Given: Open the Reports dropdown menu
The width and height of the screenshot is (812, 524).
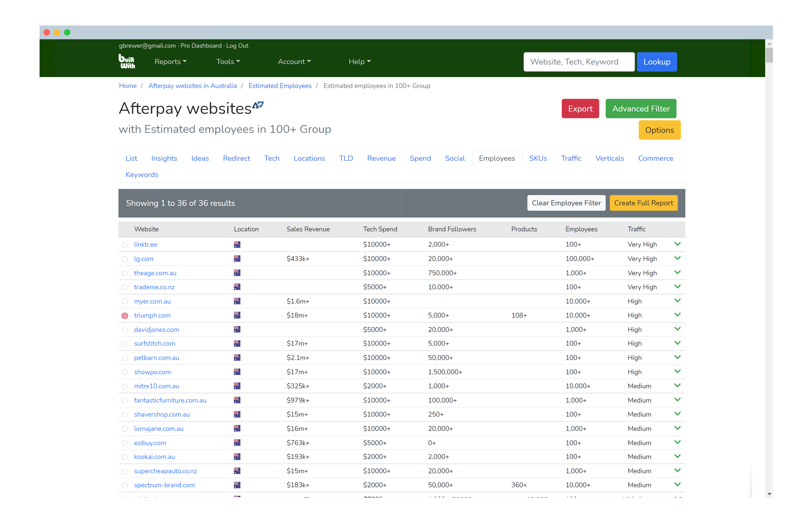Looking at the screenshot, I should click(x=170, y=61).
